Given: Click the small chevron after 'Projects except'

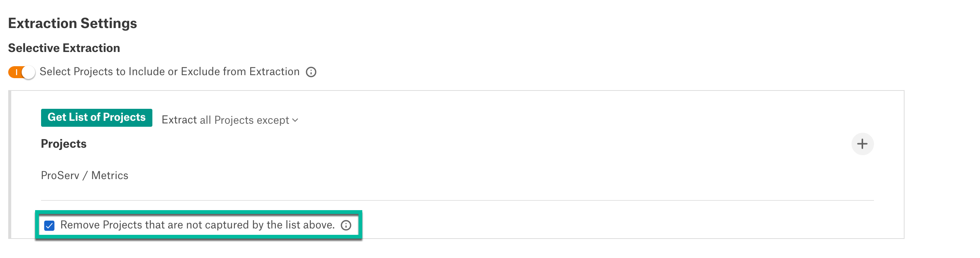Looking at the screenshot, I should tap(295, 120).
